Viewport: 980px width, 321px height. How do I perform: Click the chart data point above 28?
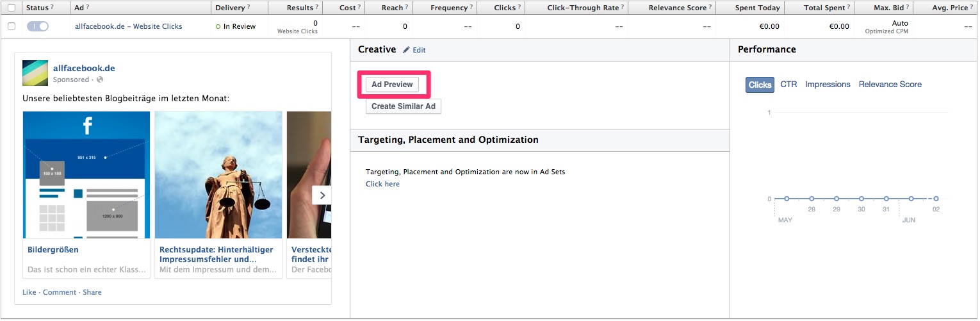(812, 199)
